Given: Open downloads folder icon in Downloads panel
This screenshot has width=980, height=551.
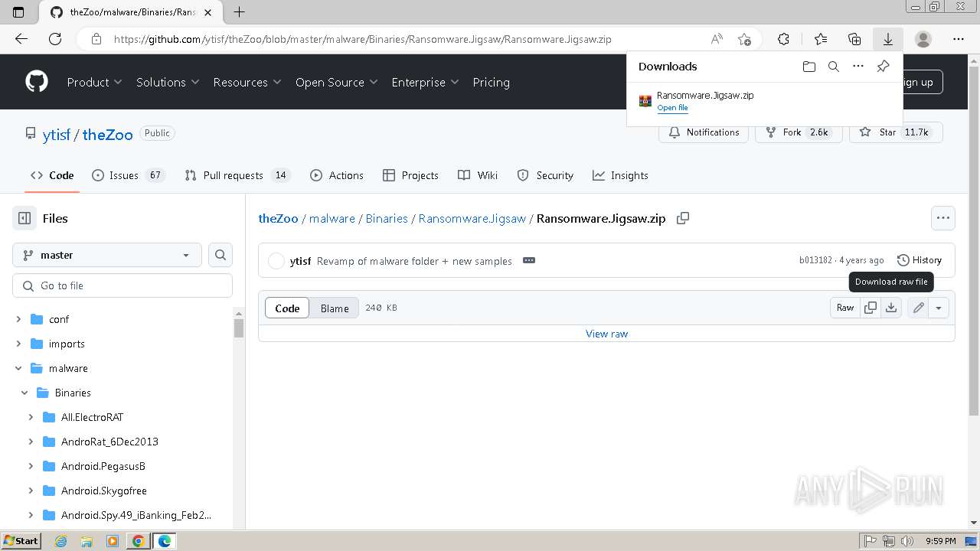Looking at the screenshot, I should pyautogui.click(x=809, y=67).
